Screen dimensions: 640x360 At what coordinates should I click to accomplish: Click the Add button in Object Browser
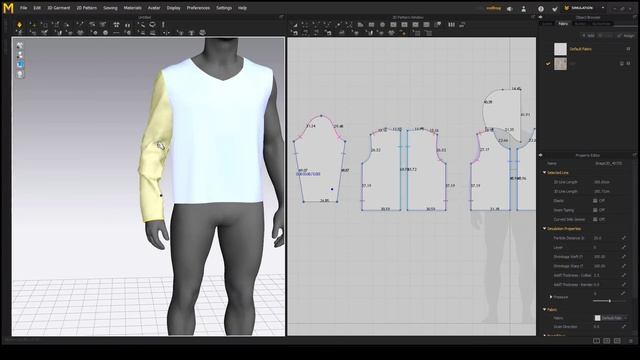(588, 36)
